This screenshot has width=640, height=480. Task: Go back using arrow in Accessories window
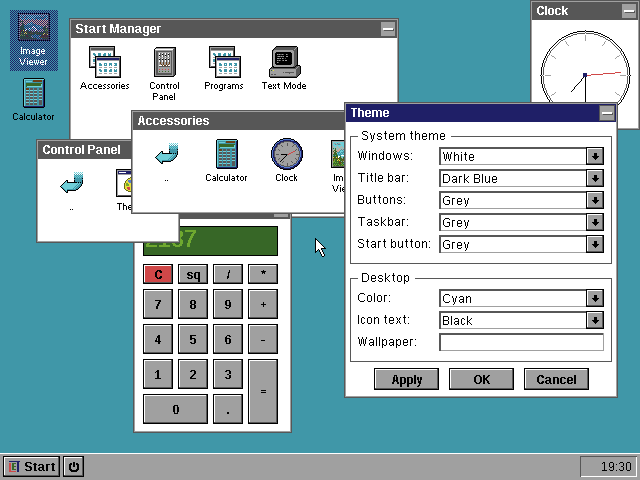(167, 160)
